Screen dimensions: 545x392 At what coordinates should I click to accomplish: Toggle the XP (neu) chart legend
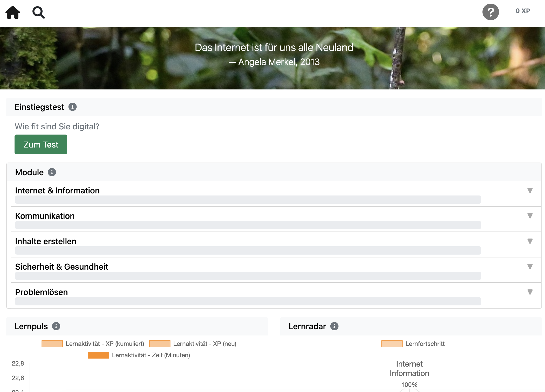193,344
